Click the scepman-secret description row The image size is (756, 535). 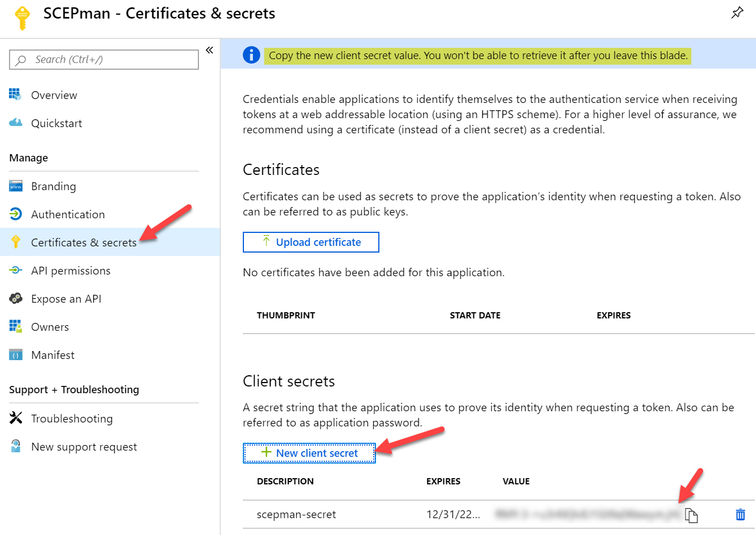tap(296, 514)
